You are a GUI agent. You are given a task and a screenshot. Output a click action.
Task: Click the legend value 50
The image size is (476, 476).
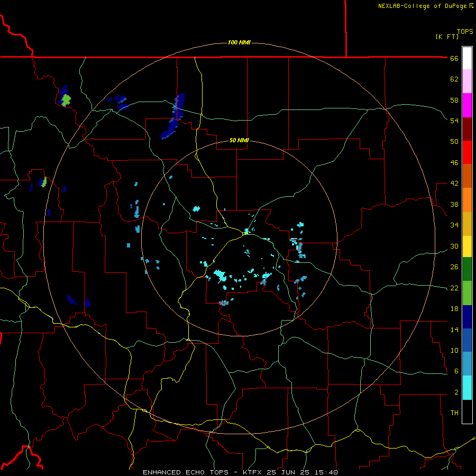[x=454, y=142]
